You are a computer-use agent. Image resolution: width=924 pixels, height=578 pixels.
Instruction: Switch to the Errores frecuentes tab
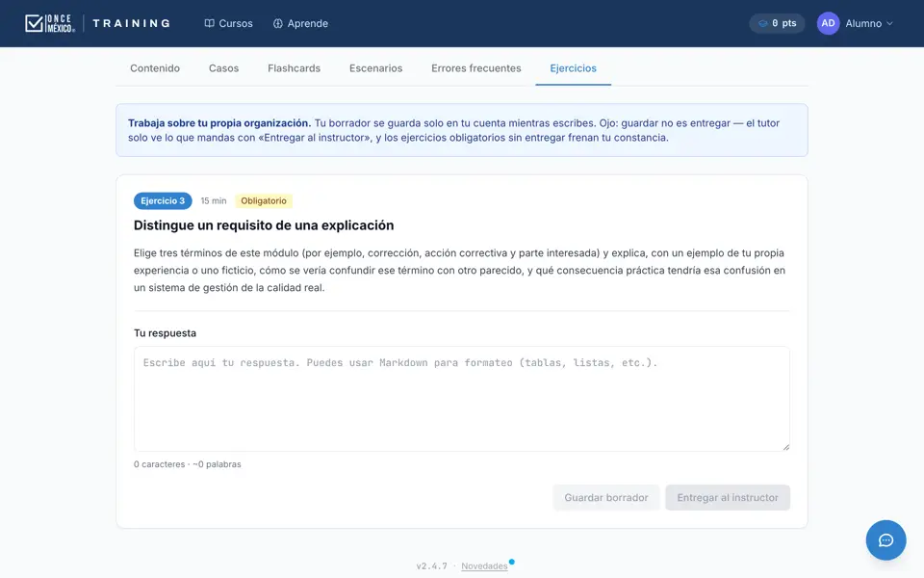(476, 68)
